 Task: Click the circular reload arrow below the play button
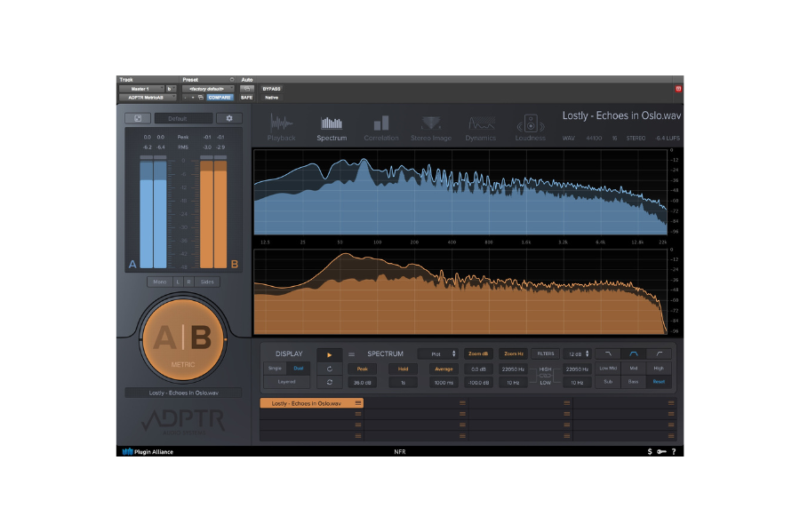click(x=330, y=369)
